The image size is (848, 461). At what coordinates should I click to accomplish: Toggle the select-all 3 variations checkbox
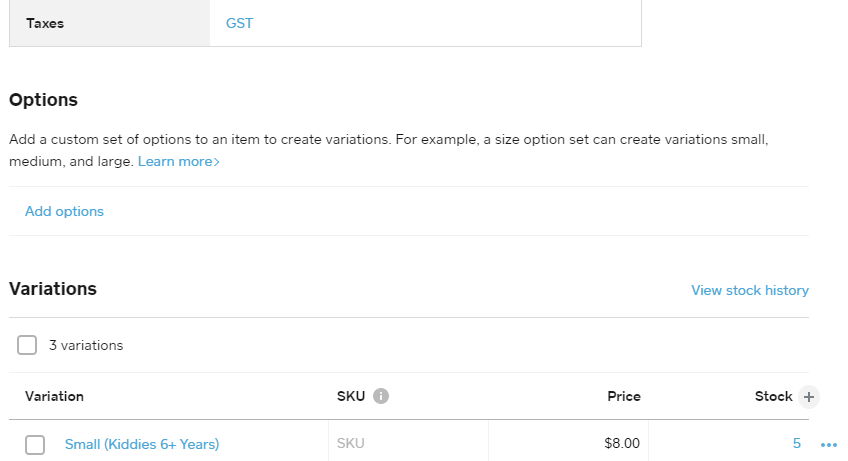pyautogui.click(x=27, y=345)
